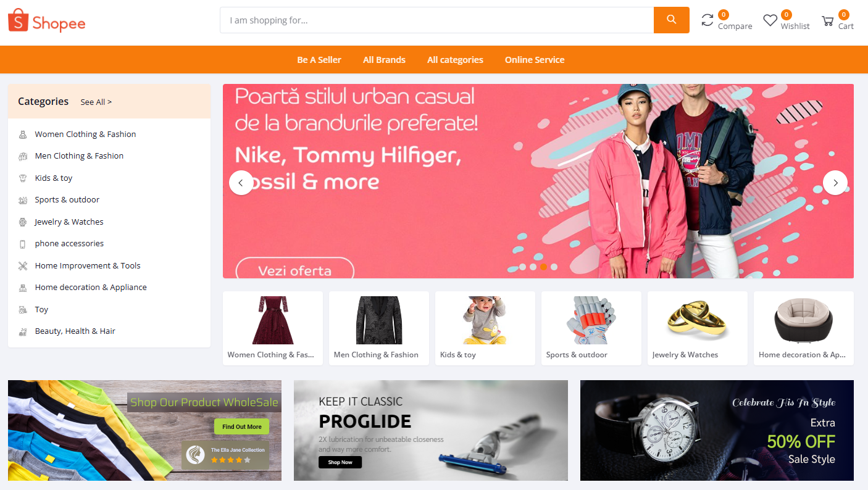Open the Wishlist heart icon
The image size is (868, 490).
point(770,20)
